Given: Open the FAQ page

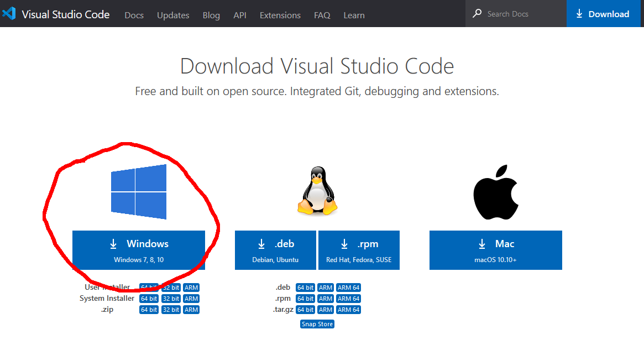Looking at the screenshot, I should 322,15.
